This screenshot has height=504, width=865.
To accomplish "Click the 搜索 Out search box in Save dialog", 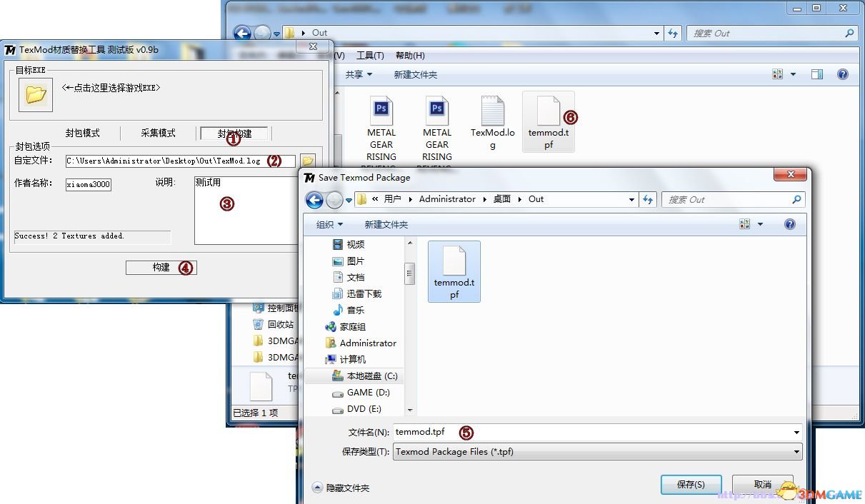I will (x=733, y=199).
